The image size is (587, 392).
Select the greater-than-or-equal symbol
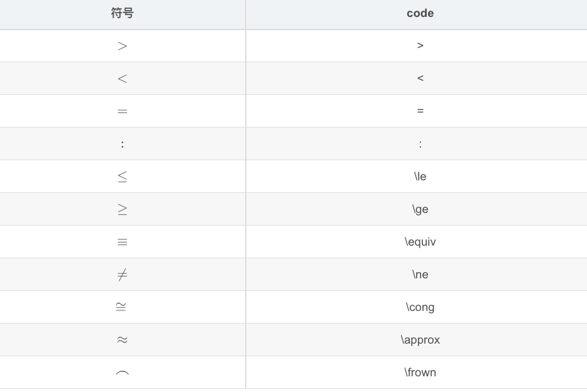122,209
